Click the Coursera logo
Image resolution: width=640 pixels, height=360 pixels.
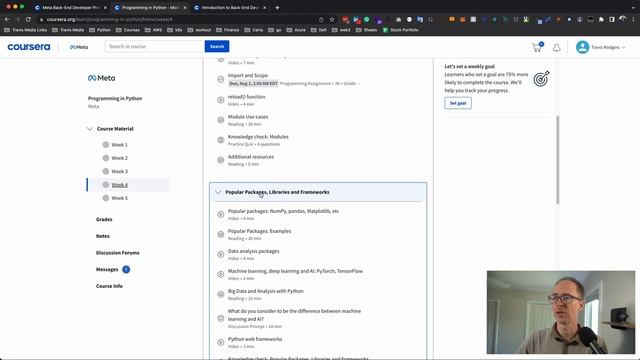pyautogui.click(x=29, y=47)
